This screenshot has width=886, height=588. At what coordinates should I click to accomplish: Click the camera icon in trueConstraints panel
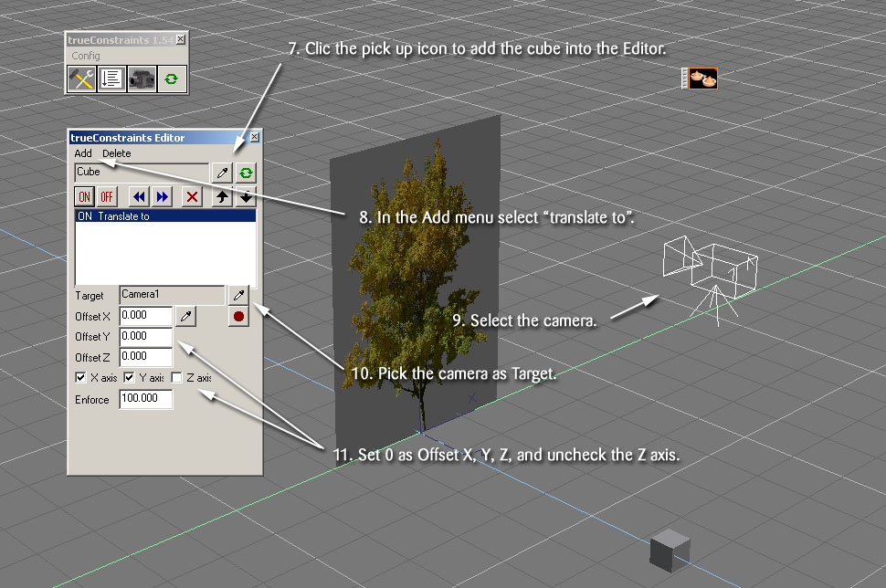142,79
